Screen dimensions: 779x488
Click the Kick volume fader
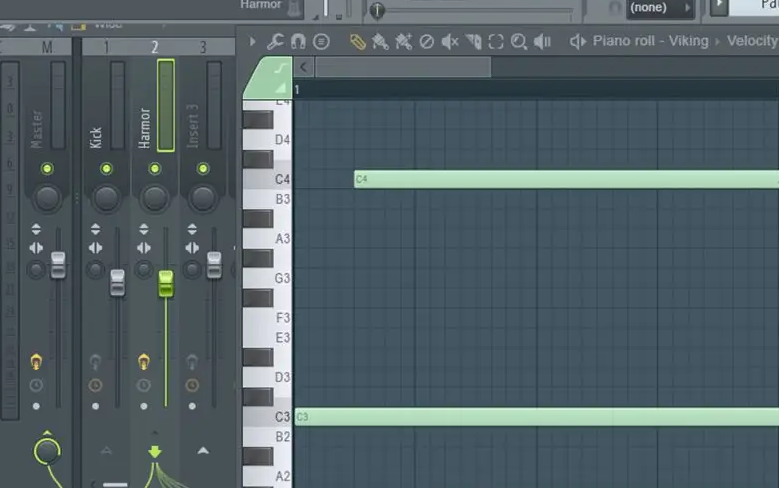(117, 283)
